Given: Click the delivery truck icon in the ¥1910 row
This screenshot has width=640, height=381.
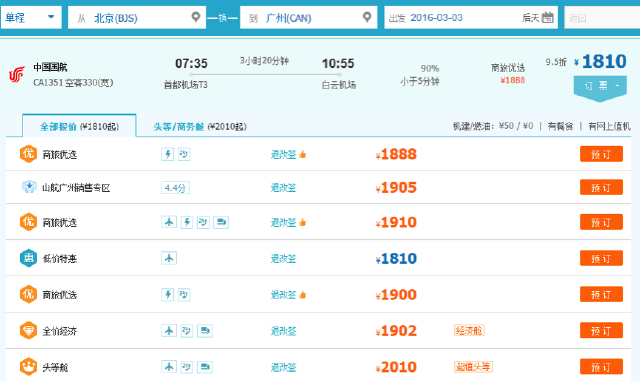Looking at the screenshot, I should pos(221,222).
